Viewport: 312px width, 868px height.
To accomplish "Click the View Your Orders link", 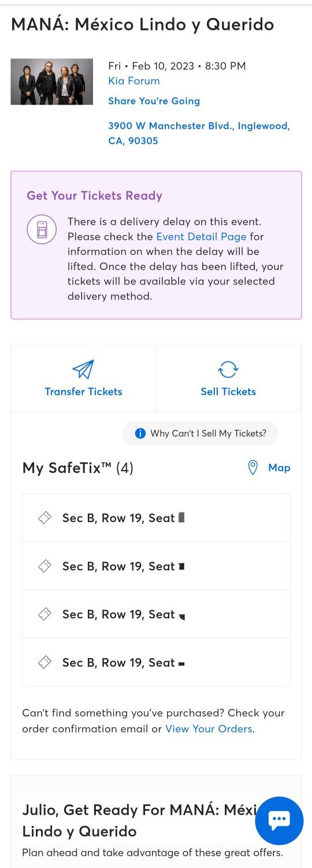I will click(x=209, y=729).
